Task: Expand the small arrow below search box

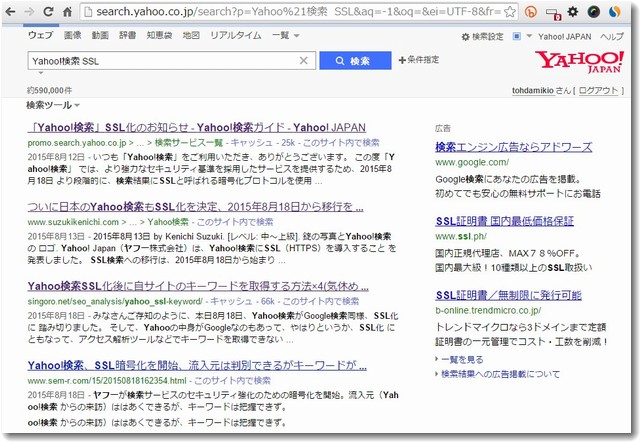Action: click(x=41, y=73)
